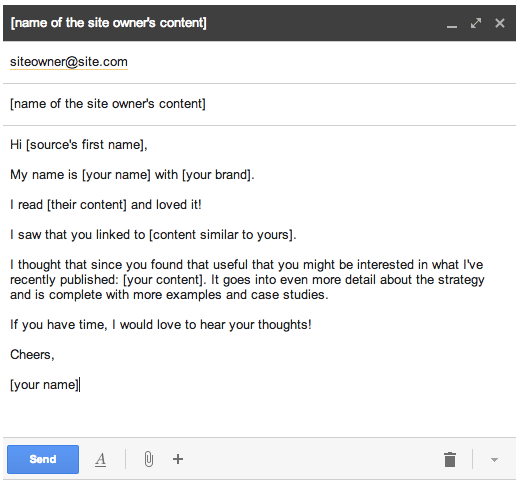520x485 pixels.
Task: Click the "If you have time" sentence
Action: [x=161, y=325]
